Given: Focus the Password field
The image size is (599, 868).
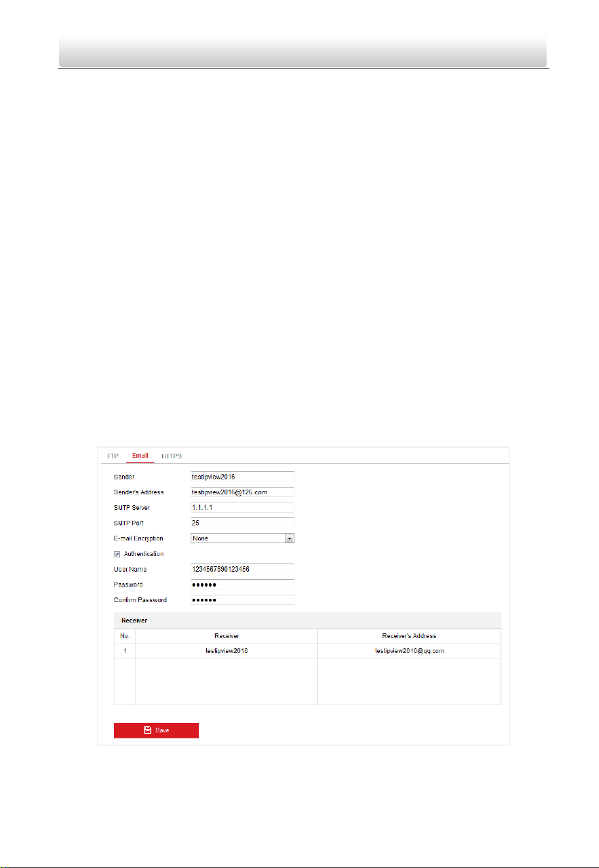Looking at the screenshot, I should [x=242, y=585].
